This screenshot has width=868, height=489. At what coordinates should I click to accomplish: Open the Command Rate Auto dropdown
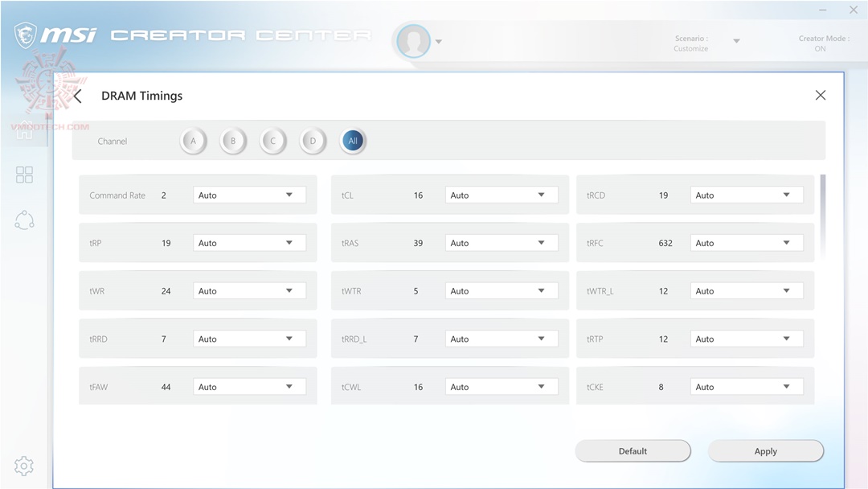click(x=249, y=195)
